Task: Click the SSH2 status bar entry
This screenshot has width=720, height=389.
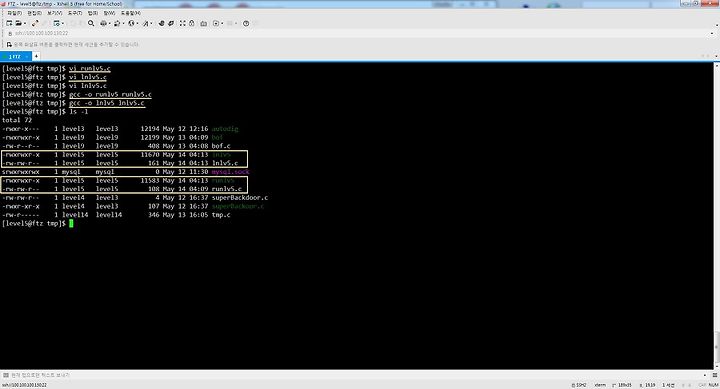Action: point(579,385)
